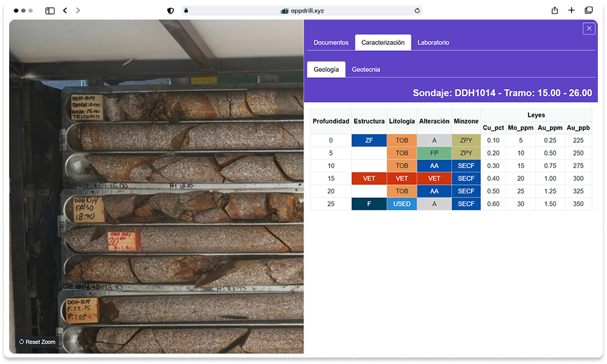
Task: Switch to the Documentos tab
Action: click(x=331, y=42)
